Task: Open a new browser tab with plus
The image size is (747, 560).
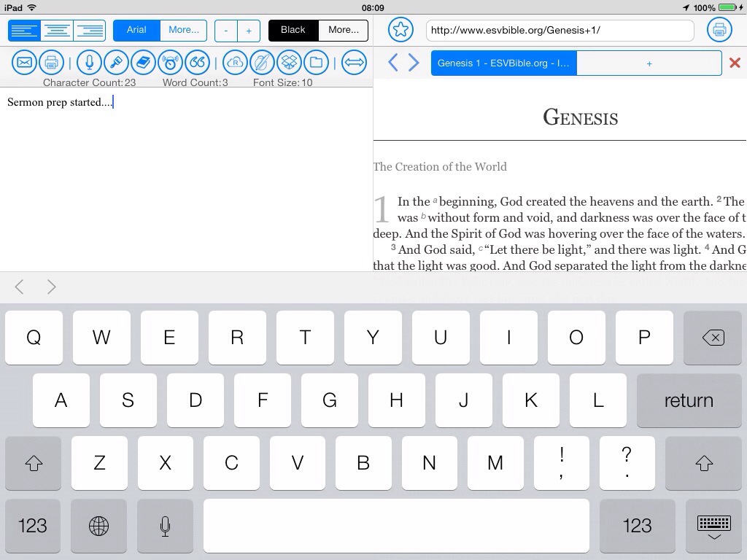Action: coord(649,63)
